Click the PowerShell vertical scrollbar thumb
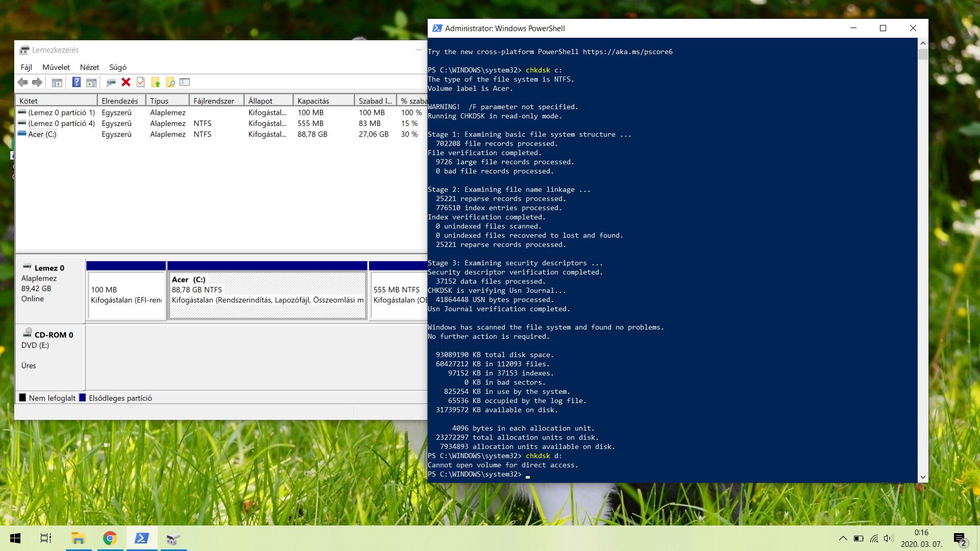 (923, 55)
